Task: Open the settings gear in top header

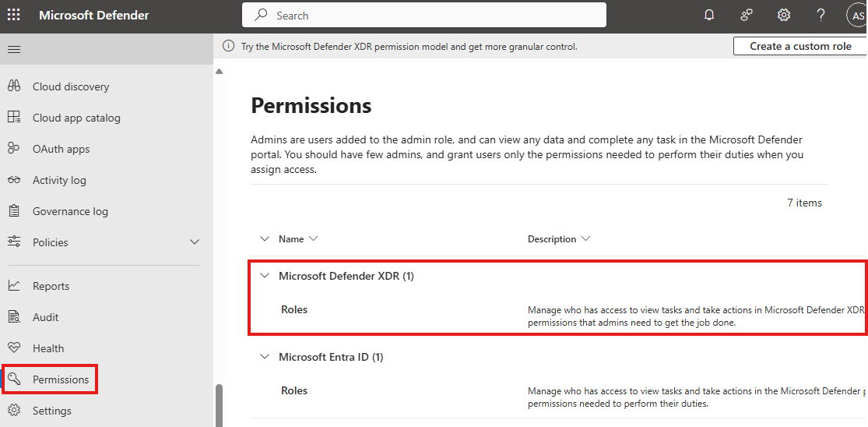Action: (x=783, y=16)
